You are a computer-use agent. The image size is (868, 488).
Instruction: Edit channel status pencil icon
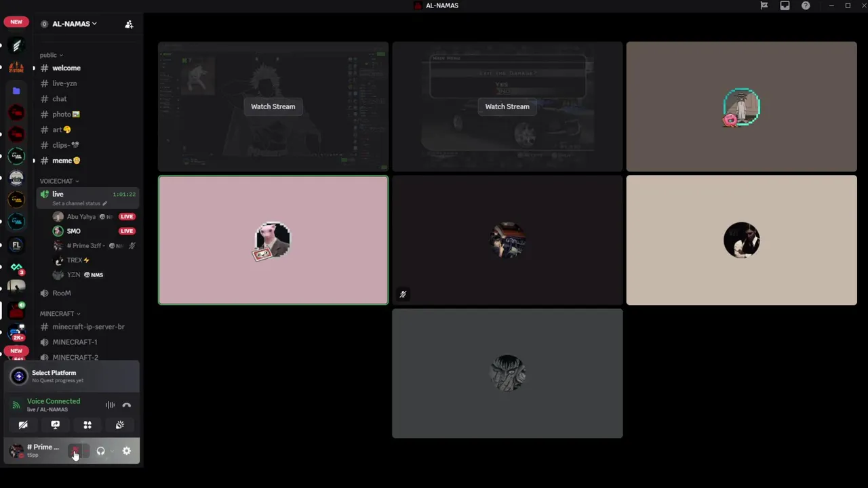(104, 203)
